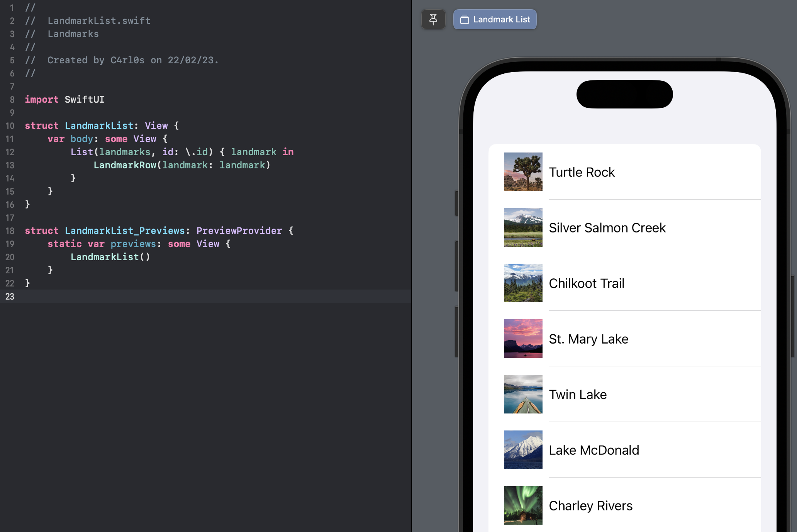Click line number 18 in the gutter
Screen dimensions: 797x532
coord(10,231)
